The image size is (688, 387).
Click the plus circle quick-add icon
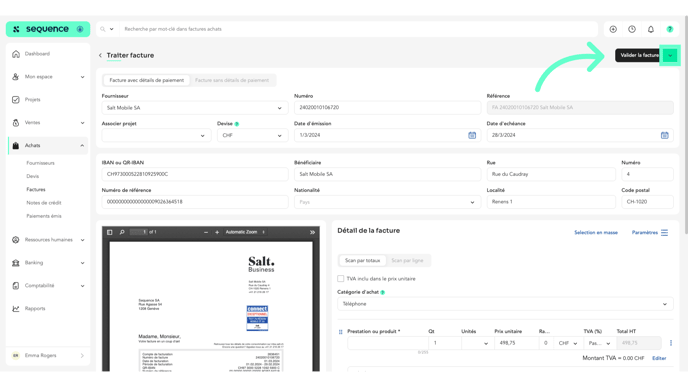click(613, 29)
